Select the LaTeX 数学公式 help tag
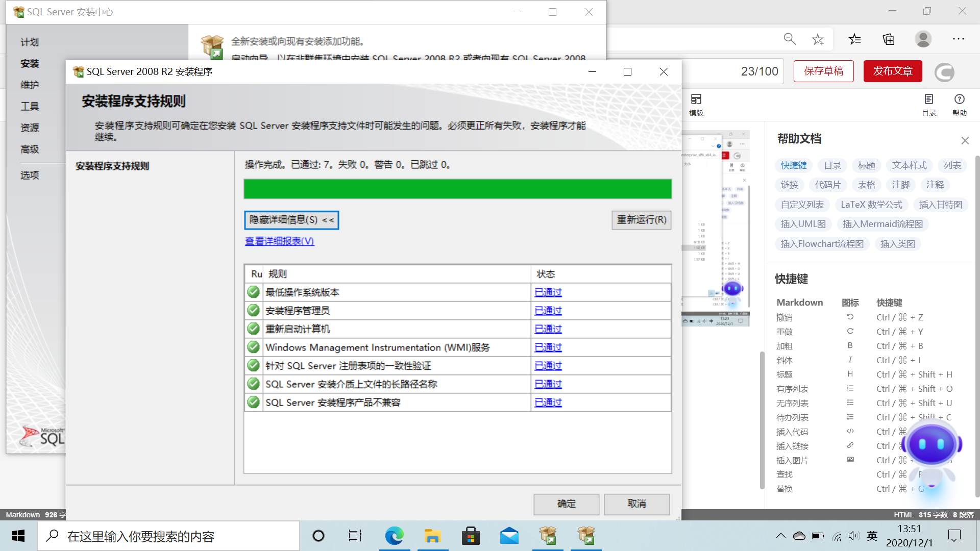The height and width of the screenshot is (551, 980). click(x=872, y=205)
